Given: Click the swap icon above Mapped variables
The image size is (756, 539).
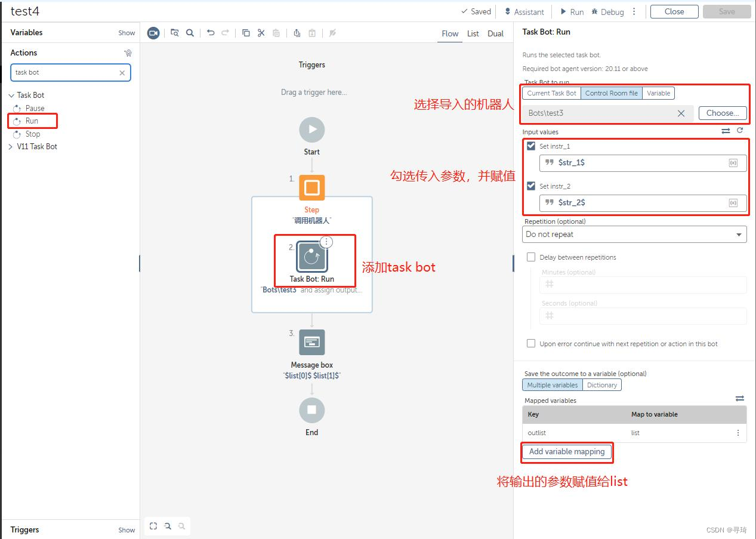Looking at the screenshot, I should point(740,398).
